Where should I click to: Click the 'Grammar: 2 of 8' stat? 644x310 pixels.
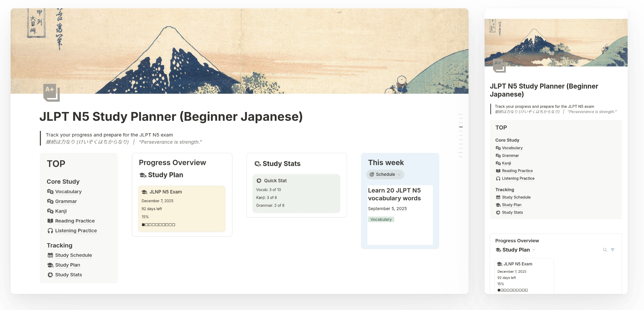tap(270, 205)
